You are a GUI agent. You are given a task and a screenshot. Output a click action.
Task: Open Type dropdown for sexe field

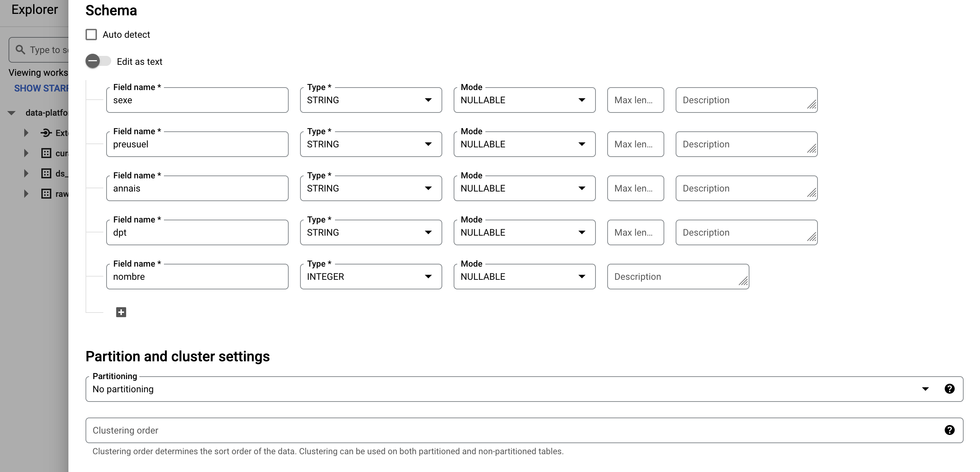[x=371, y=100]
